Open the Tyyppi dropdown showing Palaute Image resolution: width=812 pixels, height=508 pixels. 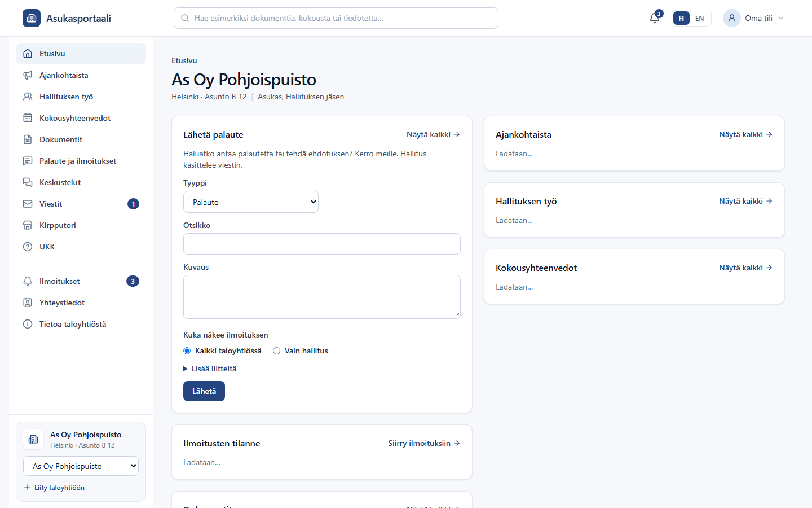(251, 202)
